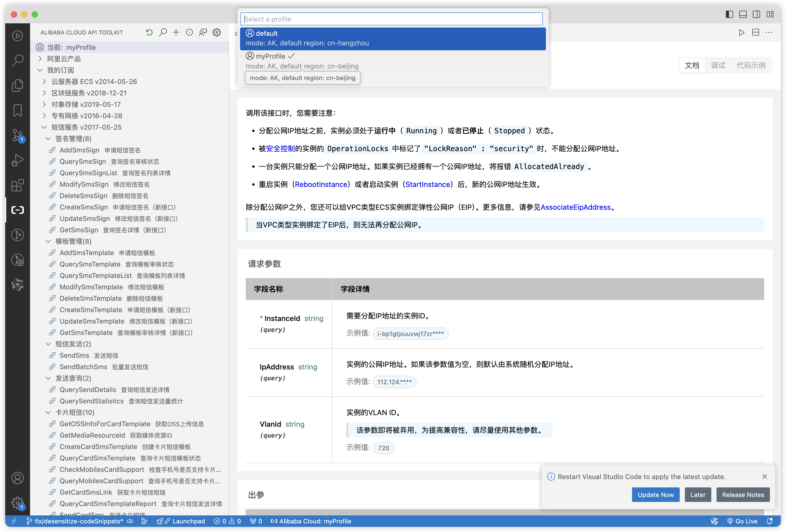Screen dimensions: 786x532
Task: Toggle the primary sidebar visibility
Action: [x=729, y=14]
